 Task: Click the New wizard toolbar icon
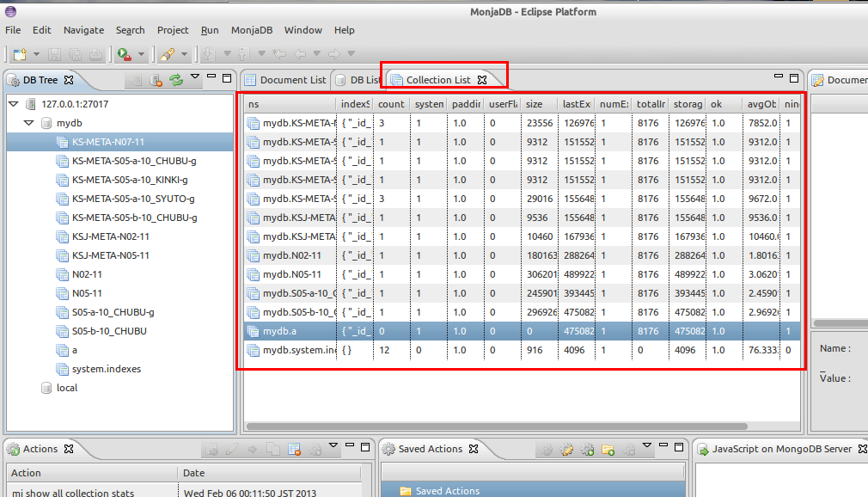click(20, 54)
